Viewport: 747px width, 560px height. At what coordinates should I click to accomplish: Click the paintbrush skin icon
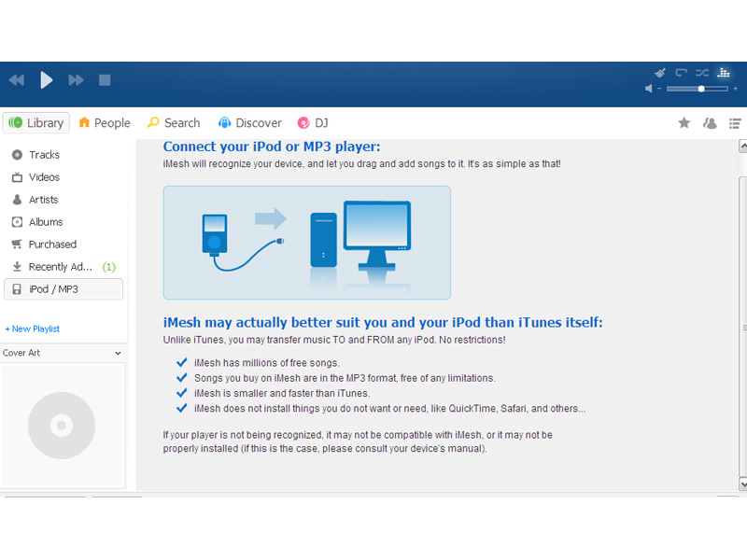[660, 72]
